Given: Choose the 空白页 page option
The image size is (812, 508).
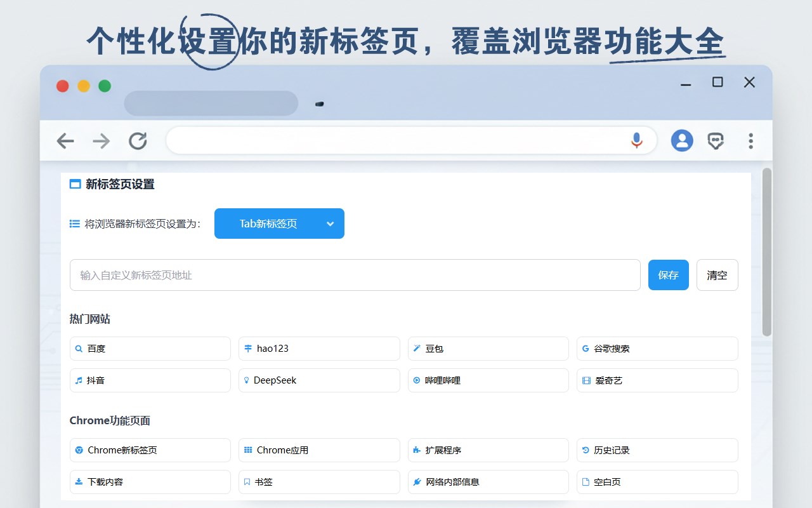Looking at the screenshot, I should [657, 482].
